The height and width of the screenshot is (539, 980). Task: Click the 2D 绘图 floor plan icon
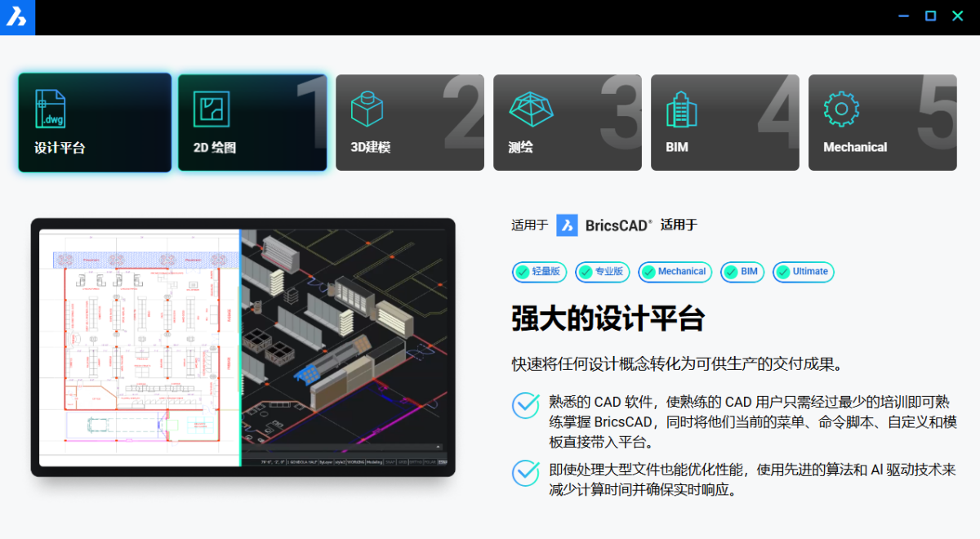point(211,109)
